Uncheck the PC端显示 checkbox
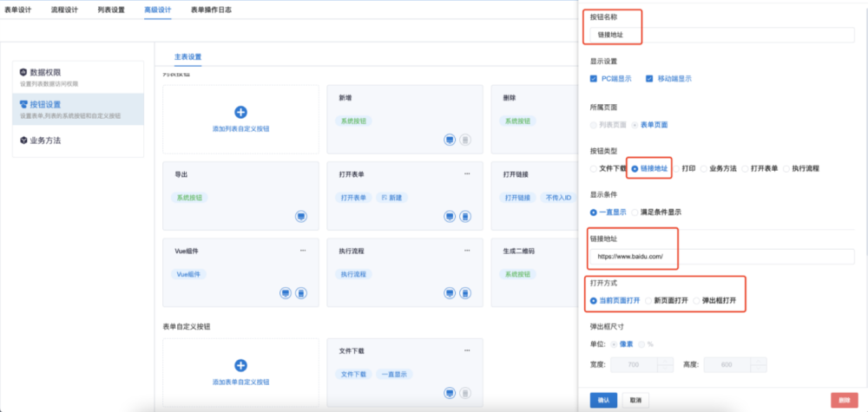Image resolution: width=868 pixels, height=412 pixels. 594,78
